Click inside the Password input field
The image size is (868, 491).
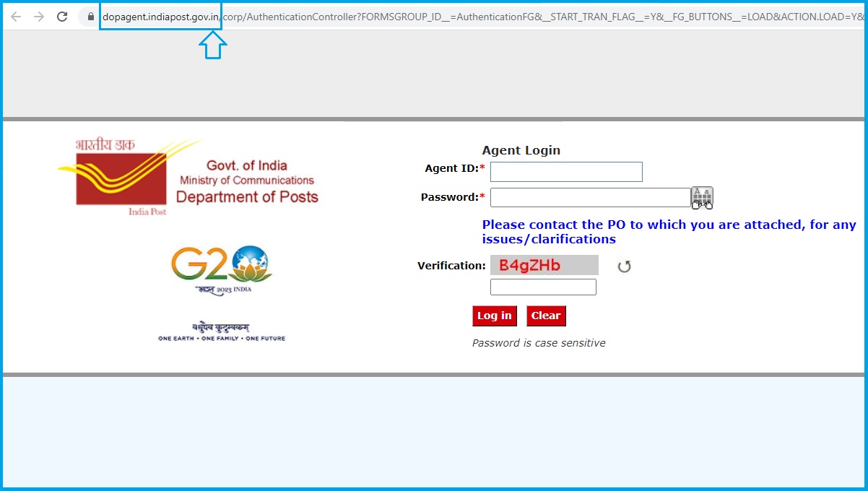point(591,196)
